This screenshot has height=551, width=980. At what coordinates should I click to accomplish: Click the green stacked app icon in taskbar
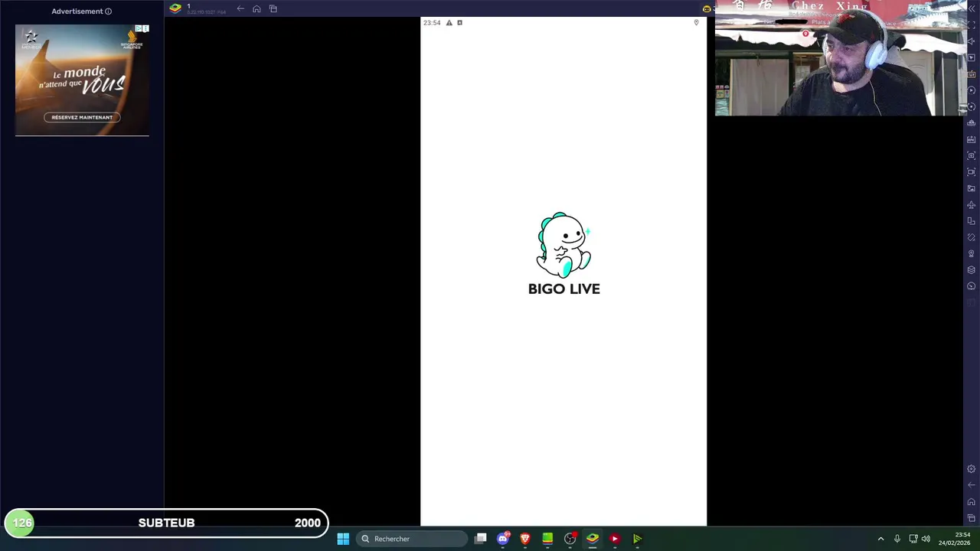click(547, 539)
